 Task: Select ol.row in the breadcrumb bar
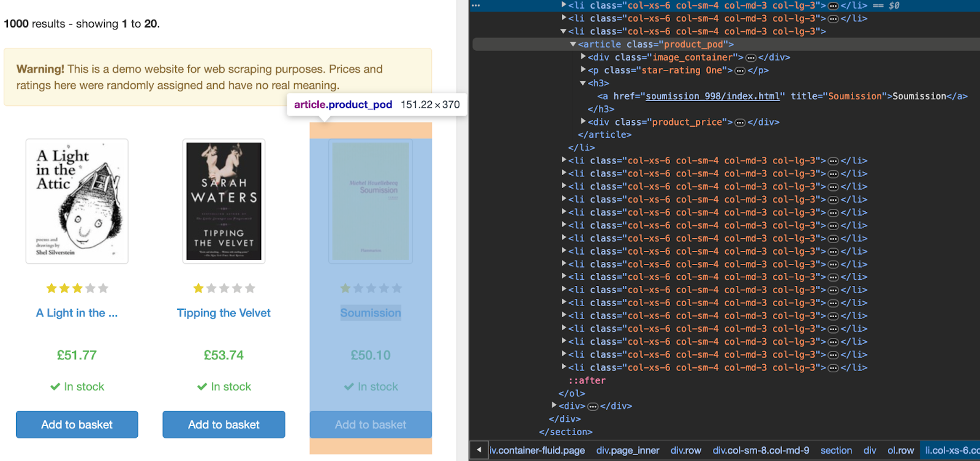pos(900,450)
